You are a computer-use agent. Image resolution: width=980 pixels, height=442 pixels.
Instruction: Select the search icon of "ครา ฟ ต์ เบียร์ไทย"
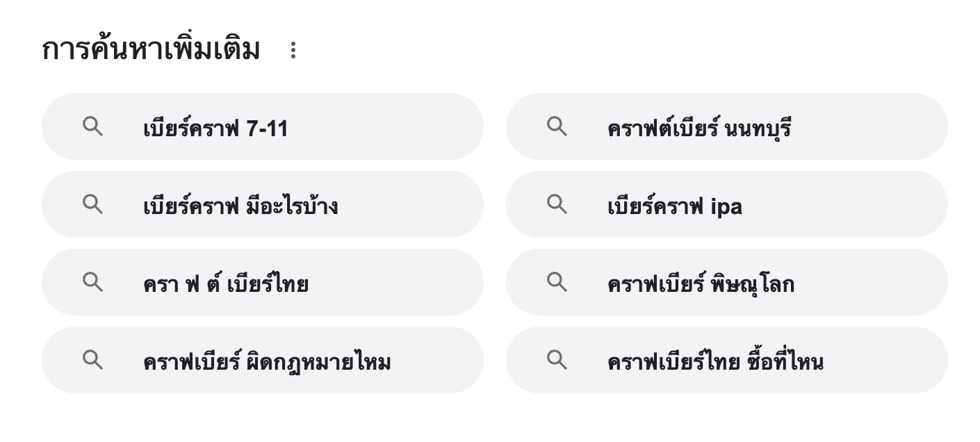92,282
